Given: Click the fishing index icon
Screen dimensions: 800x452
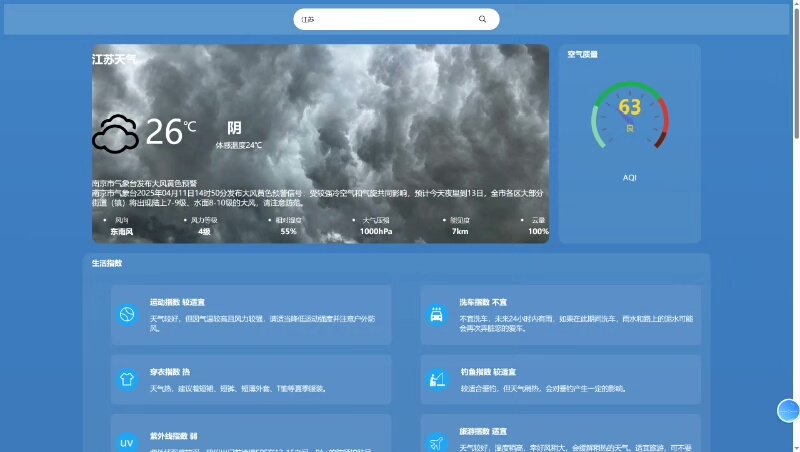Looking at the screenshot, I should pyautogui.click(x=436, y=379).
